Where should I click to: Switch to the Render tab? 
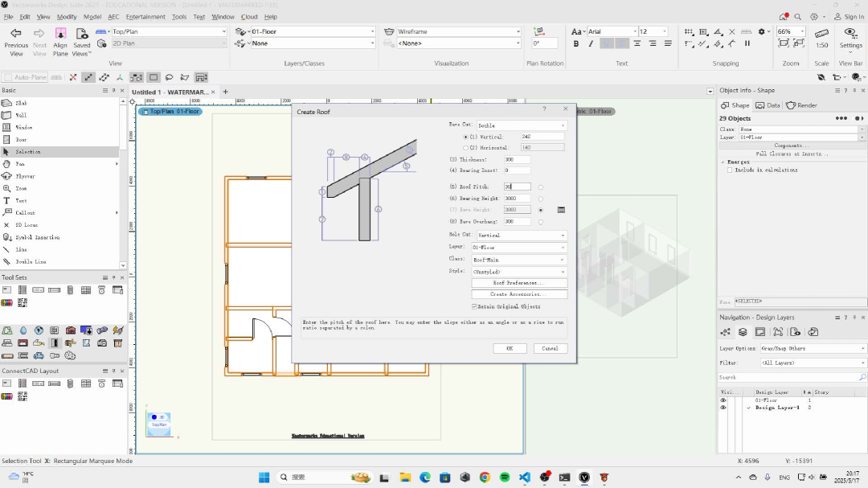(x=802, y=105)
